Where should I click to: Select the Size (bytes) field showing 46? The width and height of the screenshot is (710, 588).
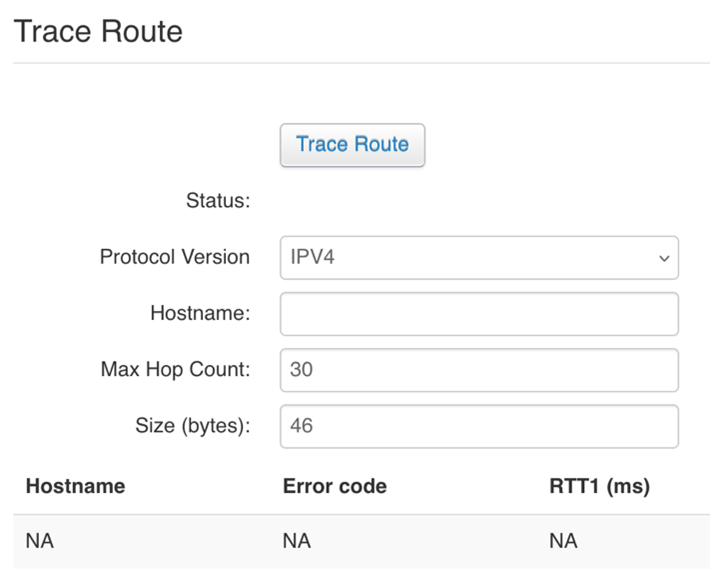(x=479, y=425)
